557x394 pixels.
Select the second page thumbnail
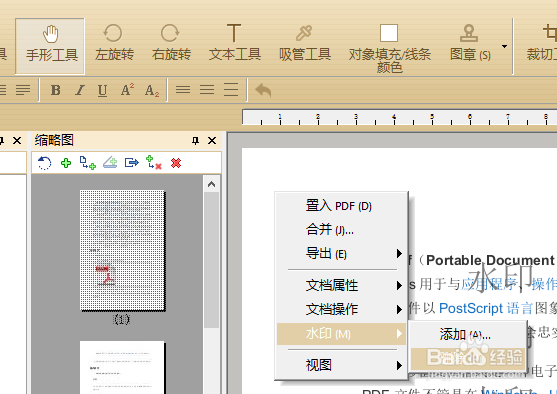122,367
